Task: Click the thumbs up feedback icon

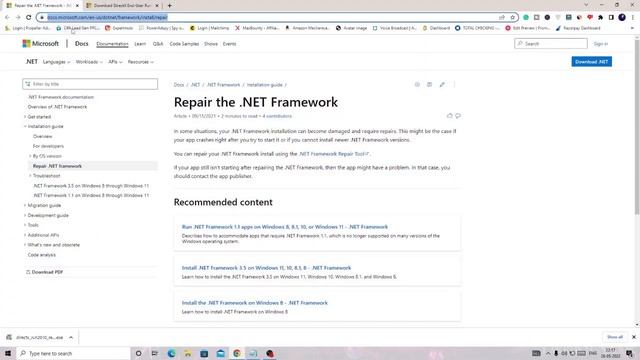Action: (449, 116)
